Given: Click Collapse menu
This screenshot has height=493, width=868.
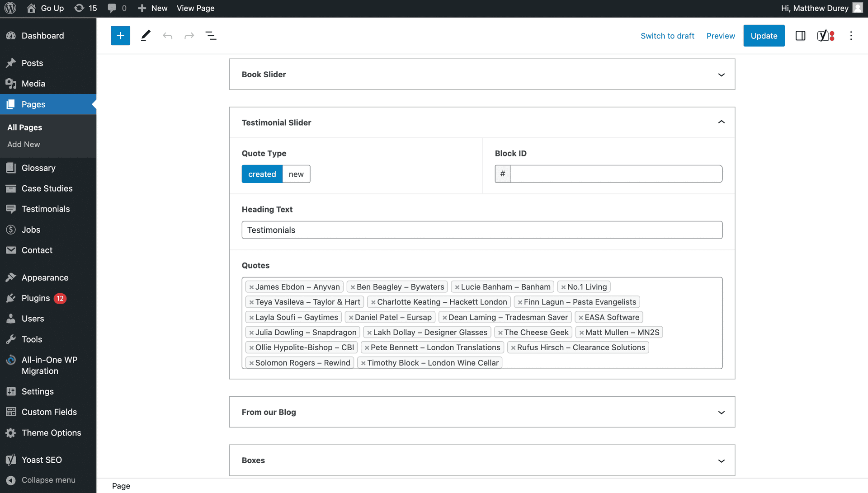Looking at the screenshot, I should coord(48,480).
